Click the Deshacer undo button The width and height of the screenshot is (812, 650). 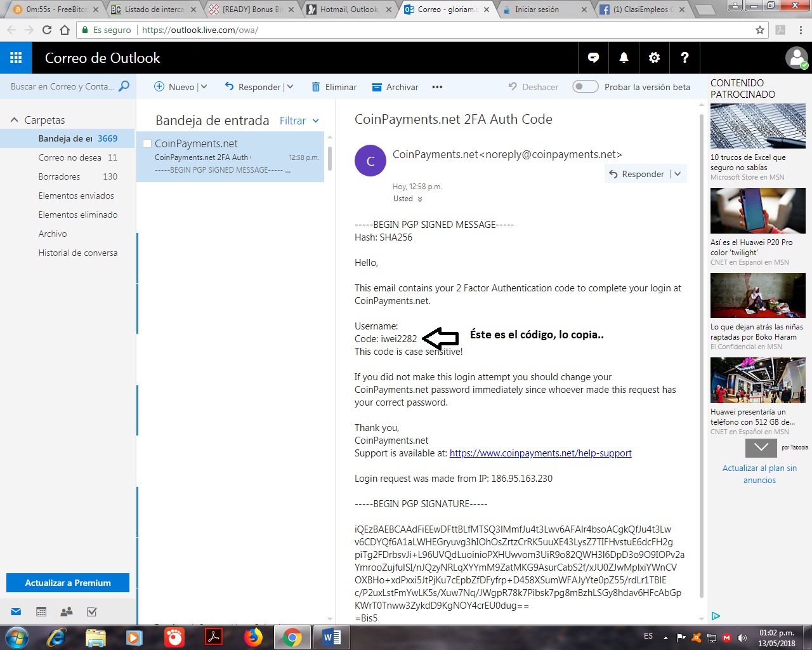tap(533, 87)
